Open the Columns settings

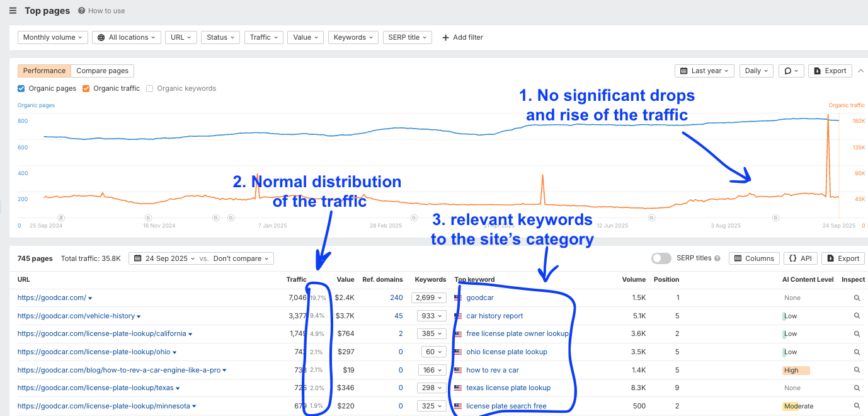coord(754,258)
